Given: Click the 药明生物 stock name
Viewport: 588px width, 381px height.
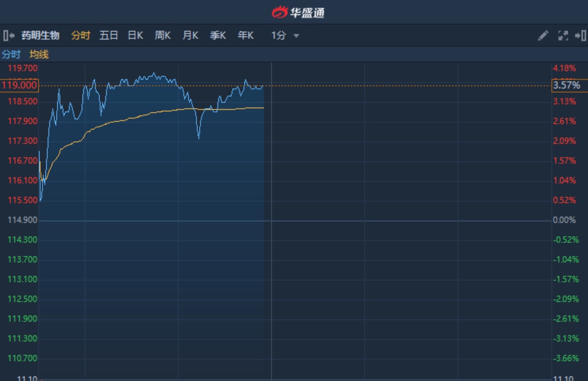Looking at the screenshot, I should click(41, 36).
